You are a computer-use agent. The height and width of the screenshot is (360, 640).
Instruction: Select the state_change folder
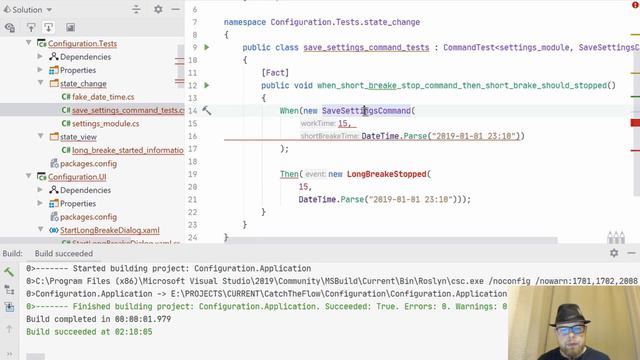tap(83, 83)
